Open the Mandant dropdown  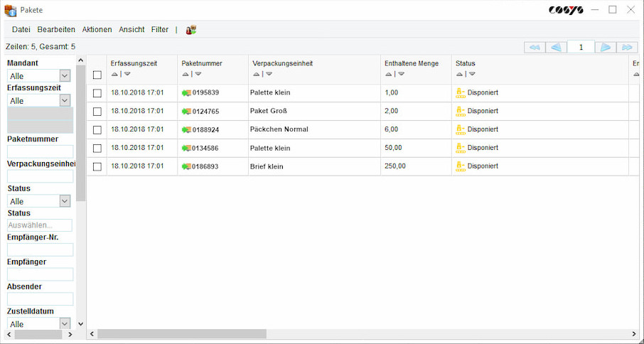[x=65, y=76]
